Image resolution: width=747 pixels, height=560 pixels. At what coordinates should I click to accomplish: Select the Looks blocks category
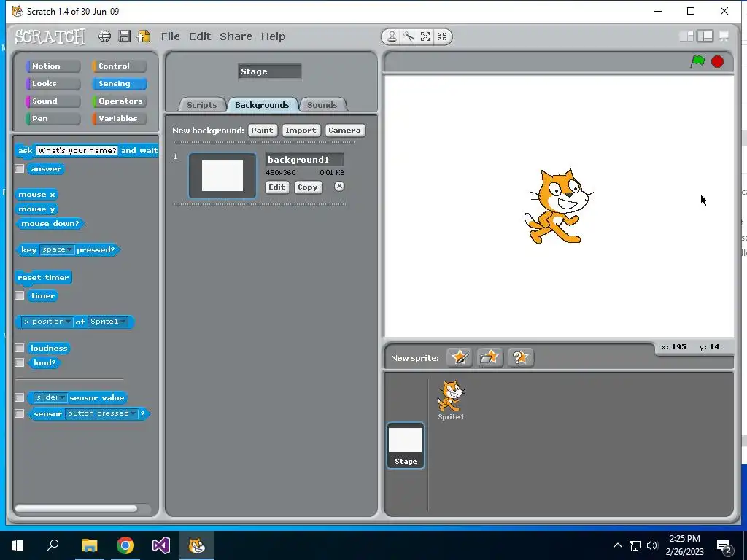[53, 83]
